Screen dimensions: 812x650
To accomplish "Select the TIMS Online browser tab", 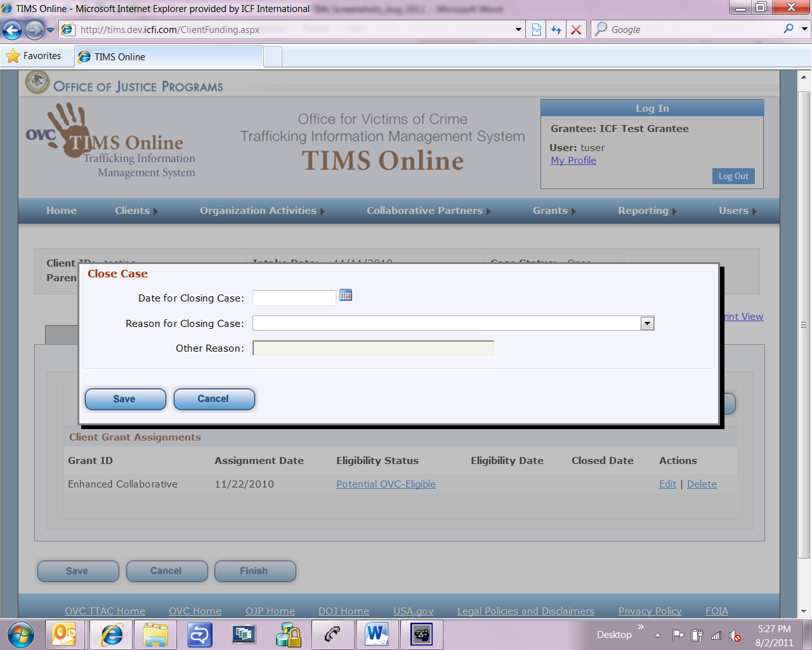I will pyautogui.click(x=169, y=56).
